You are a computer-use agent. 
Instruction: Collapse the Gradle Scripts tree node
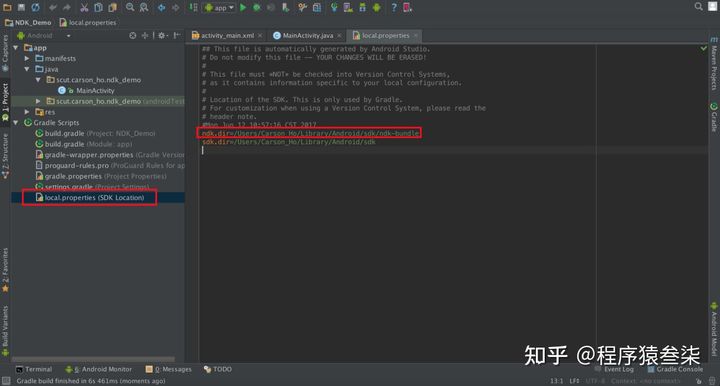point(16,123)
